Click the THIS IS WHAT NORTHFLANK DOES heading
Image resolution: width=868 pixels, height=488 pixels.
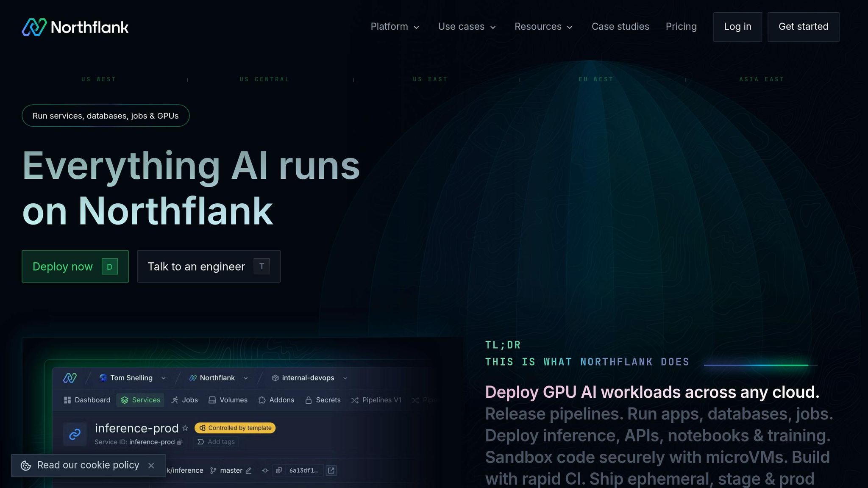click(x=587, y=362)
